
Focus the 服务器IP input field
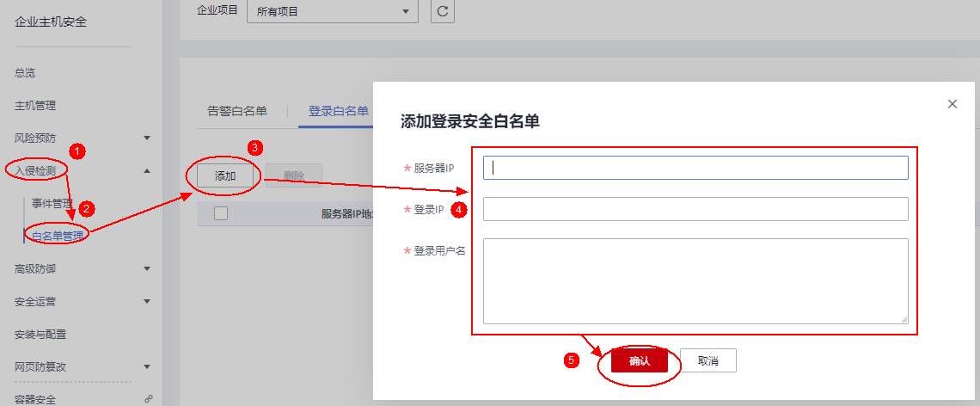point(695,168)
